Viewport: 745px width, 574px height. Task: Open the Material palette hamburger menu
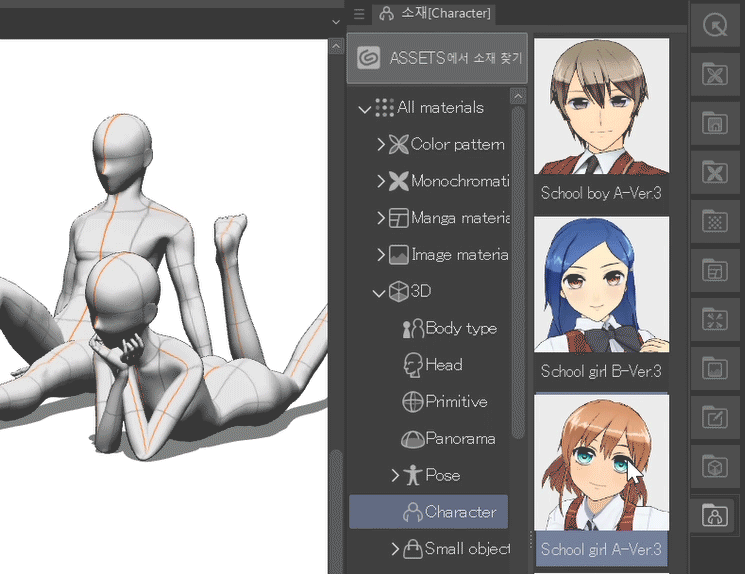359,14
